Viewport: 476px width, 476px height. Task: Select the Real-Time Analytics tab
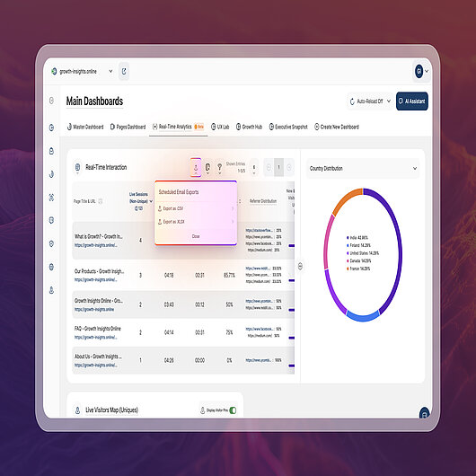coord(178,127)
